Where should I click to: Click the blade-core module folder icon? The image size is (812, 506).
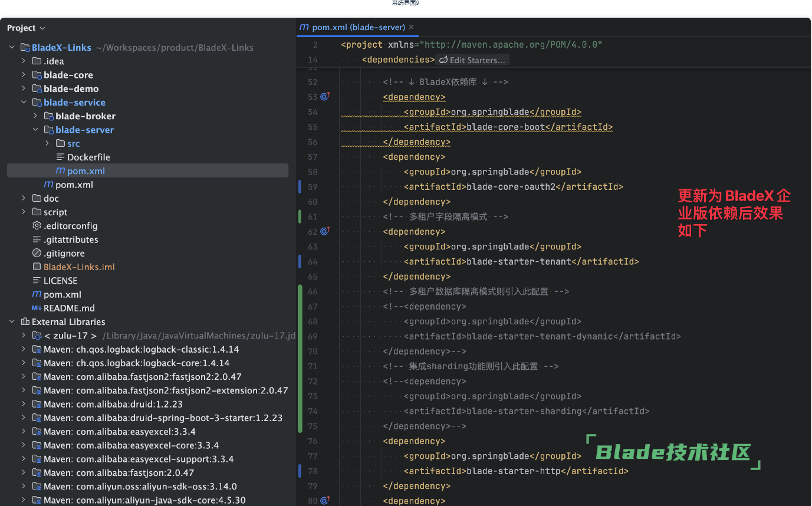pos(37,75)
